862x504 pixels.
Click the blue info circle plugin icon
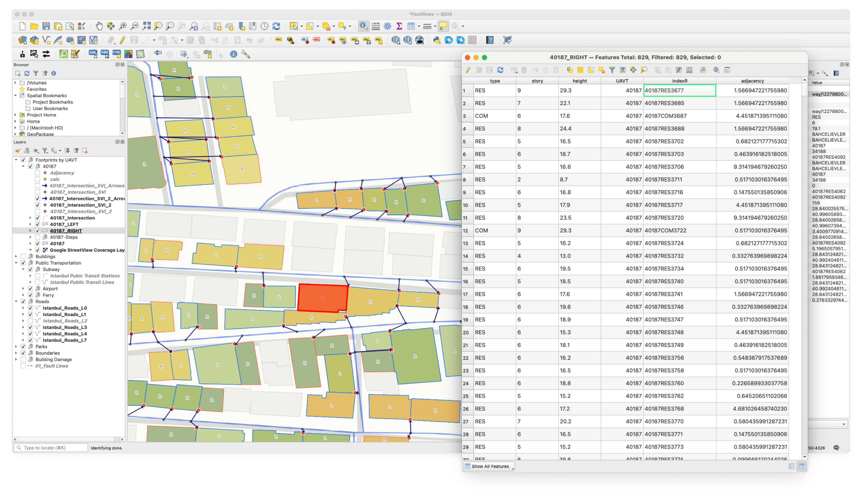click(233, 54)
